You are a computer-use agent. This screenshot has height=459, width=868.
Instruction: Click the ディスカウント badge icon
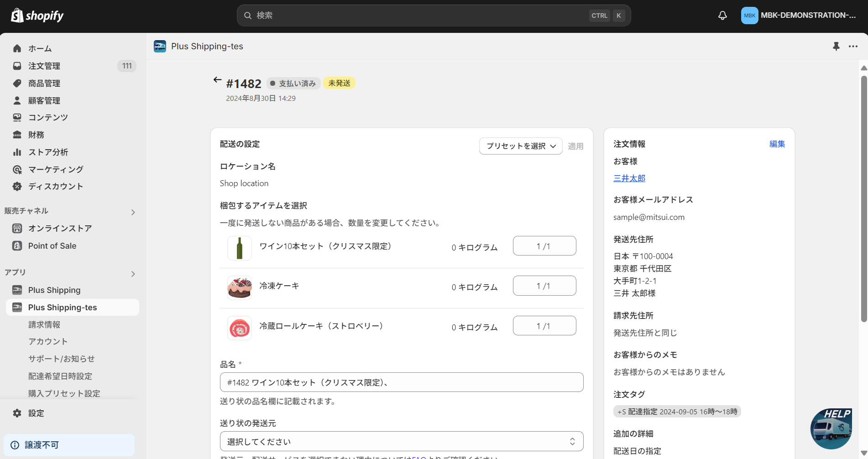[x=17, y=186]
